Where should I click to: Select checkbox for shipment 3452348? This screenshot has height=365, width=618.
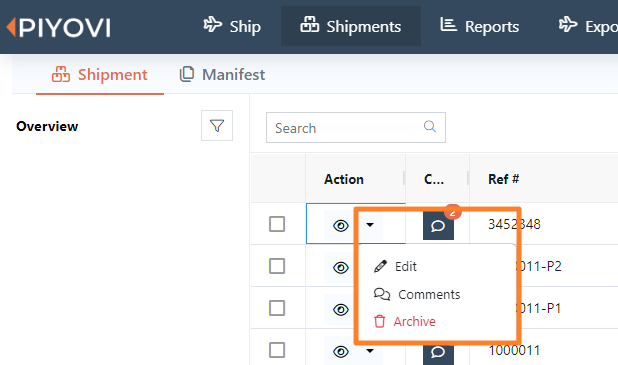tap(277, 224)
